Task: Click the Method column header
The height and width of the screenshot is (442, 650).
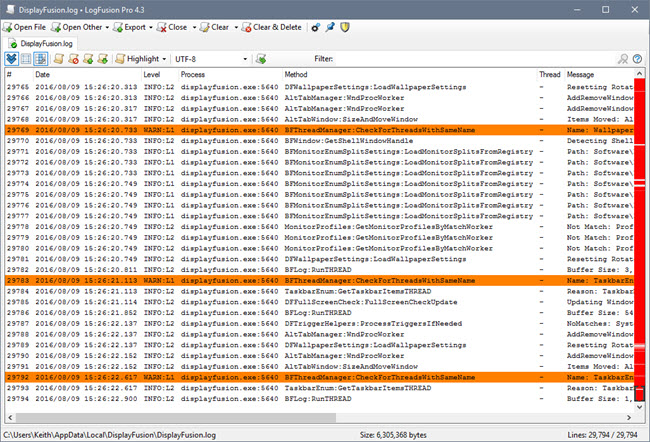Action: [410, 75]
